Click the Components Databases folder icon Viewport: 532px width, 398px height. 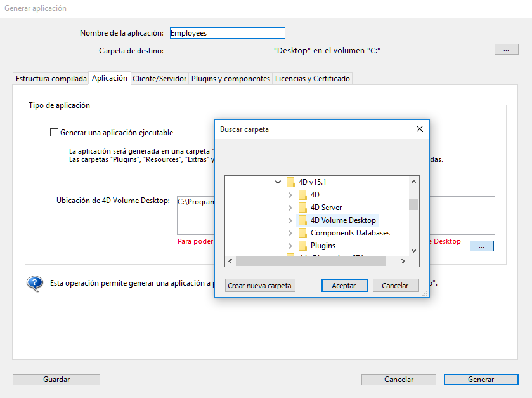[x=302, y=233]
